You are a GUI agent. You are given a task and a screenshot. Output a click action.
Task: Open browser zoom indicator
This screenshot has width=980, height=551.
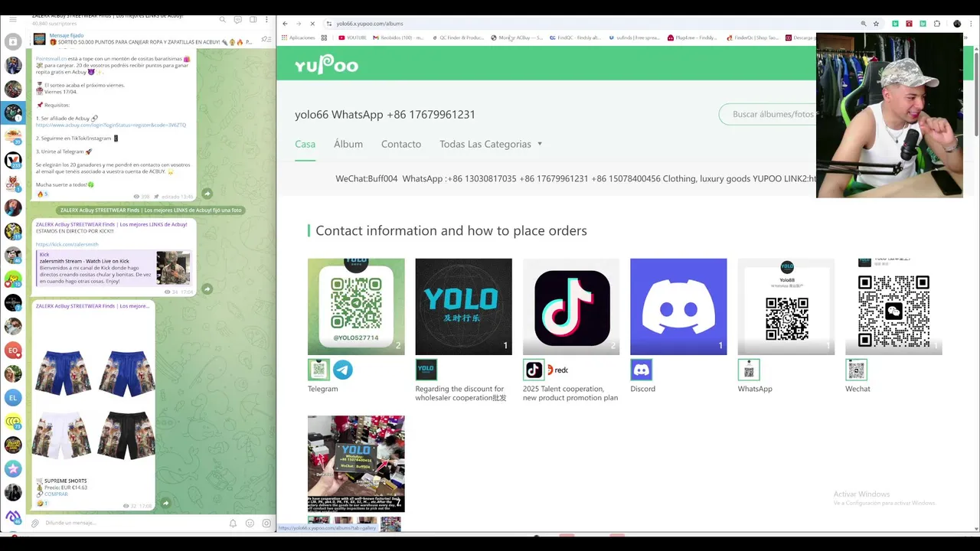coord(863,24)
